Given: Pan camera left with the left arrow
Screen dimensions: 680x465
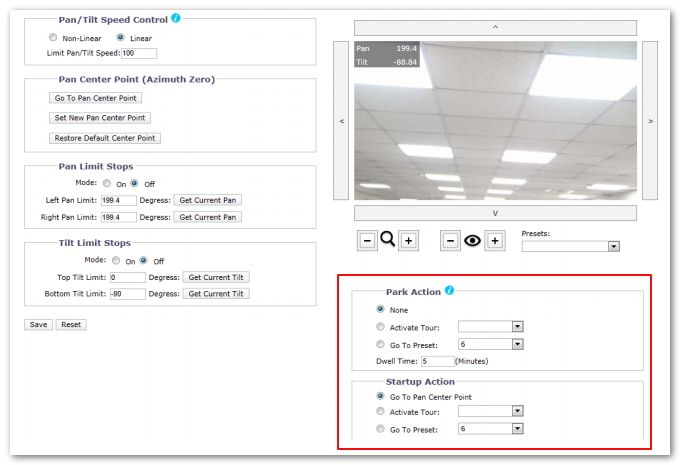Looking at the screenshot, I should coord(342,121).
